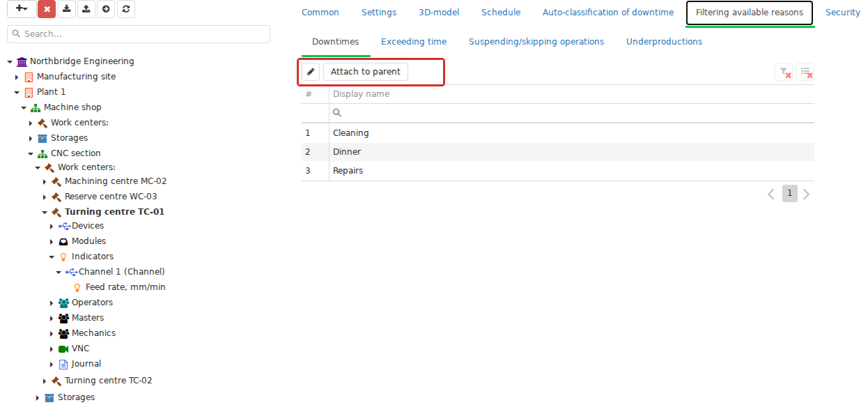Select Turning centre TC-02 tree item
868x405 pixels.
[x=108, y=381]
